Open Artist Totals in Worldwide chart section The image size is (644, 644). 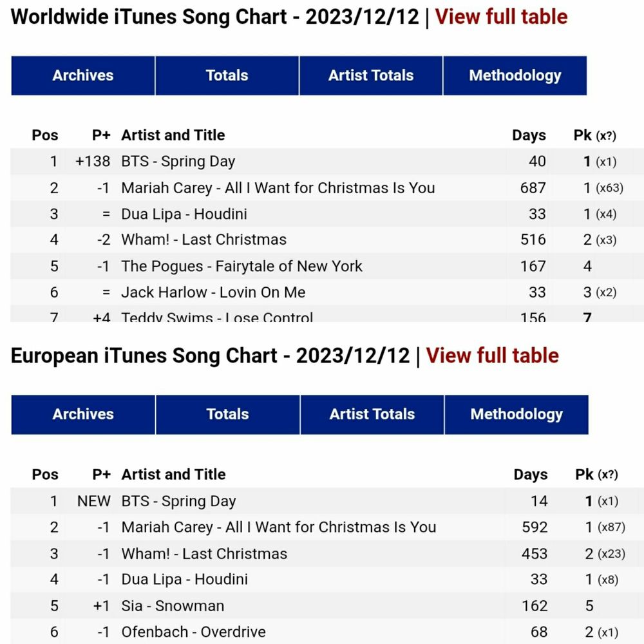[x=371, y=75]
